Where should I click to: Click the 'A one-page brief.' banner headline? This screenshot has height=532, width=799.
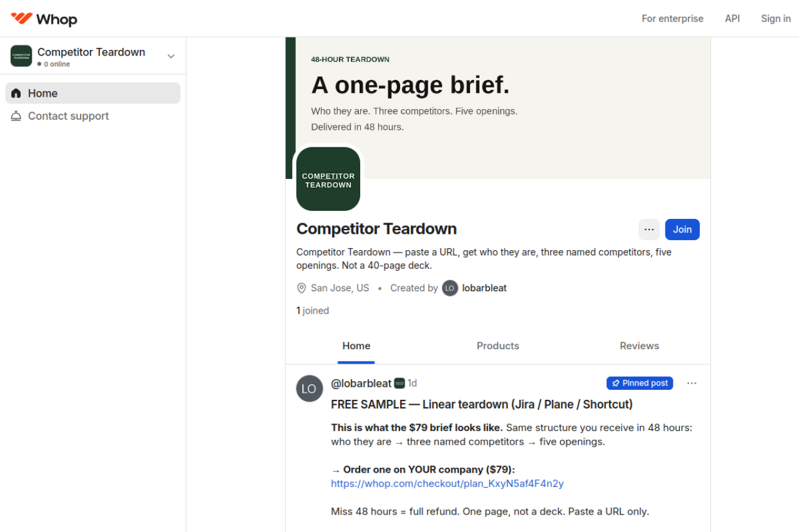411,85
